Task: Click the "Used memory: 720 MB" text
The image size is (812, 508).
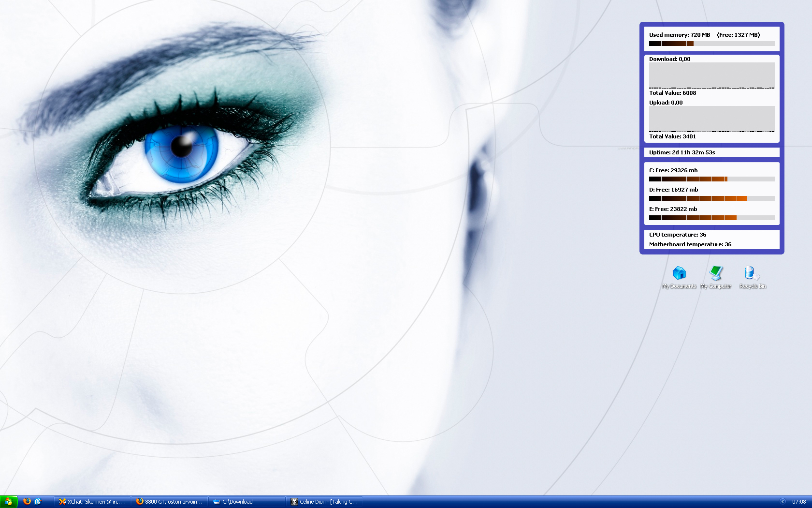Action: (x=680, y=35)
